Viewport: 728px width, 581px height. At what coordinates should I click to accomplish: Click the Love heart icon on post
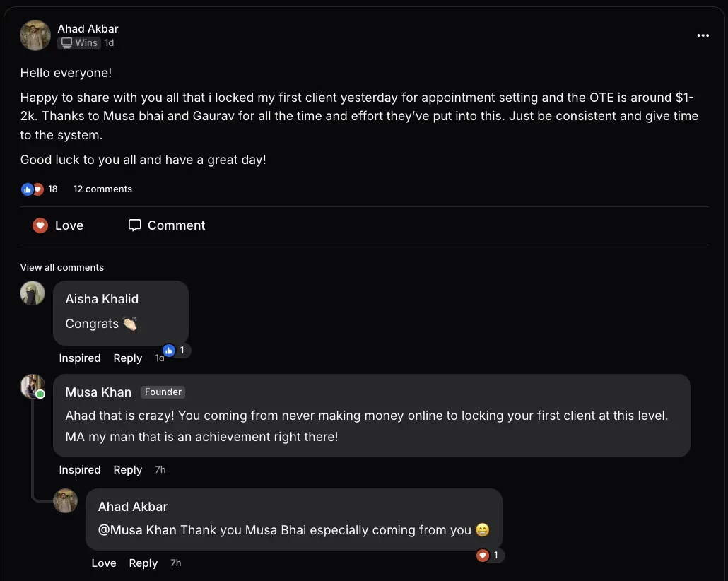[40, 225]
